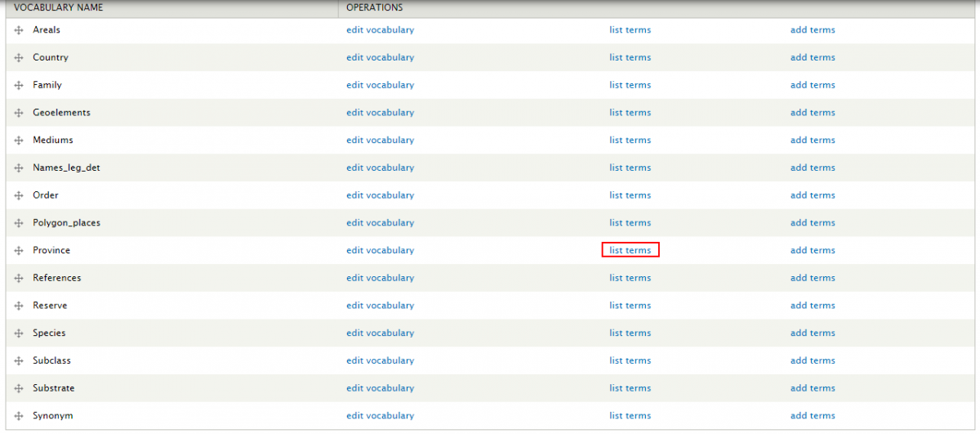The height and width of the screenshot is (434, 980).
Task: Open list terms for Province
Action: pos(630,250)
